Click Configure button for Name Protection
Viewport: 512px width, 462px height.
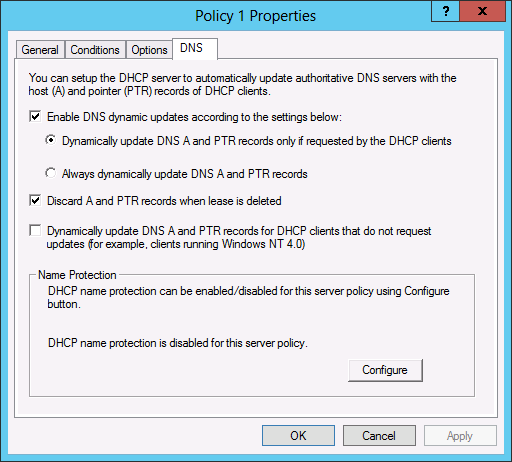385,370
